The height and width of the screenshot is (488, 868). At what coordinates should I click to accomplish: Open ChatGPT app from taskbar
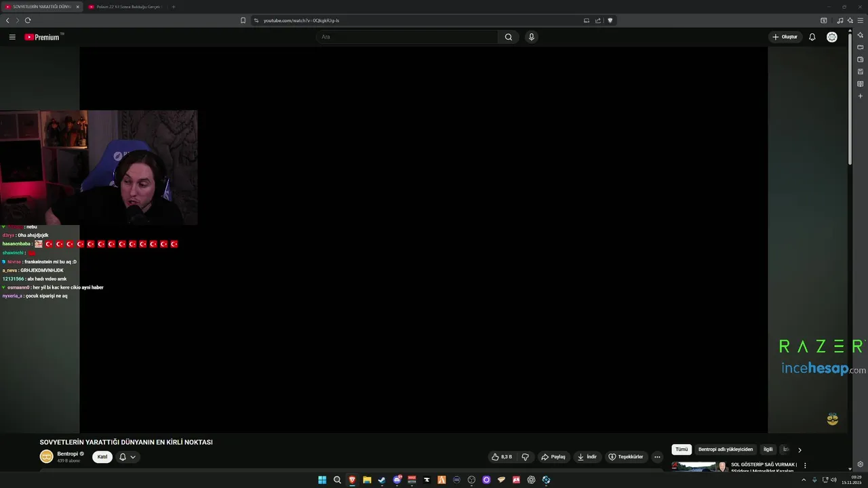coord(531,480)
